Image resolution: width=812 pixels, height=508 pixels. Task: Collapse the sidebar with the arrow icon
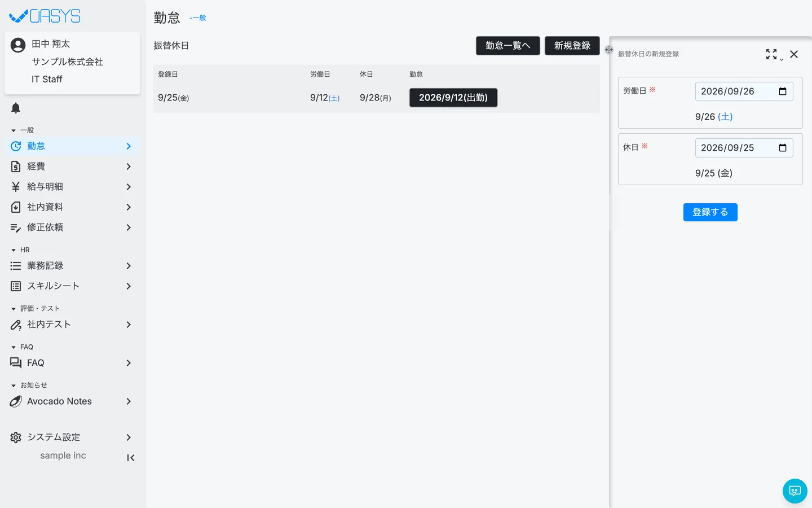(131, 458)
